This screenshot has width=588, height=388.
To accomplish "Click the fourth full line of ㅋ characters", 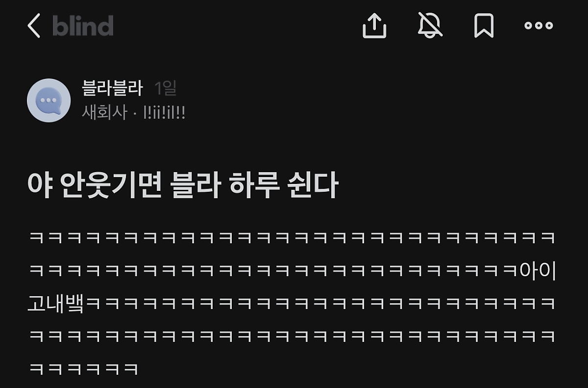I will pos(292,336).
